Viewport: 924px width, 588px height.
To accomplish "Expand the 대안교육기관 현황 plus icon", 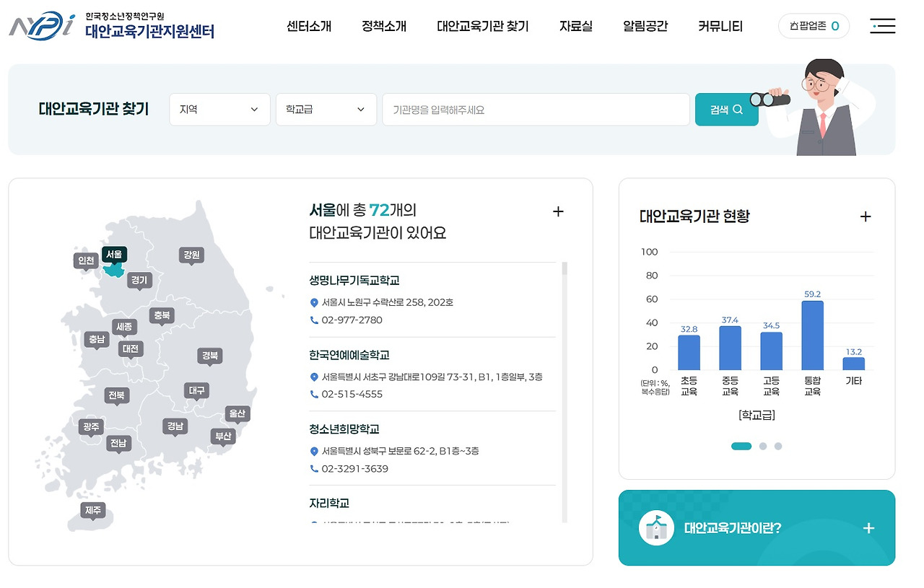I will tap(866, 216).
